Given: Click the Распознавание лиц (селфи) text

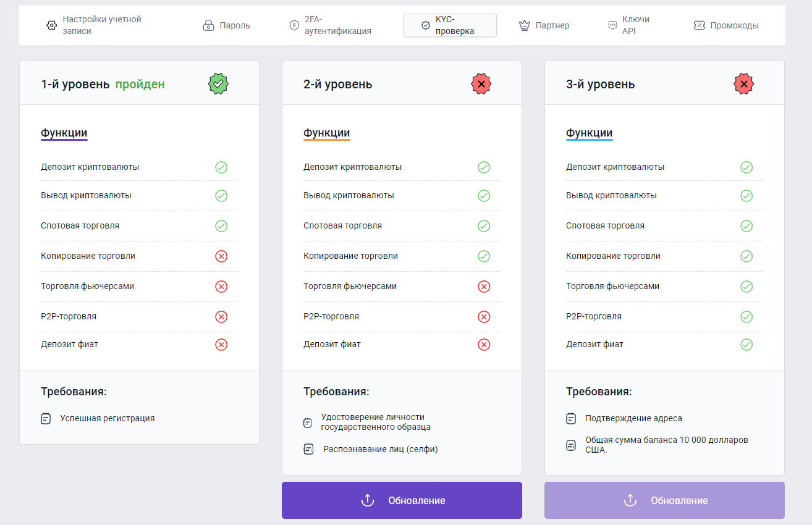Looking at the screenshot, I should click(381, 450).
